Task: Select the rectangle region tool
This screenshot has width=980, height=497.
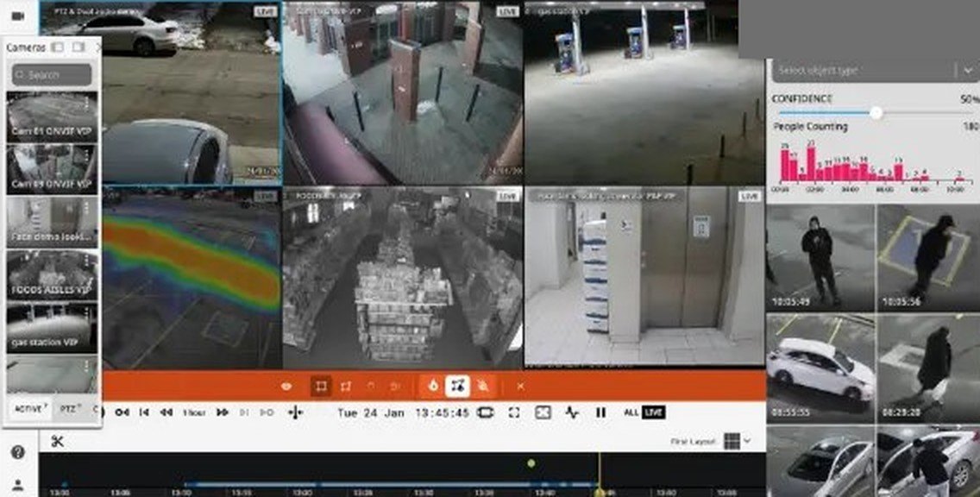Action: [x=321, y=387]
